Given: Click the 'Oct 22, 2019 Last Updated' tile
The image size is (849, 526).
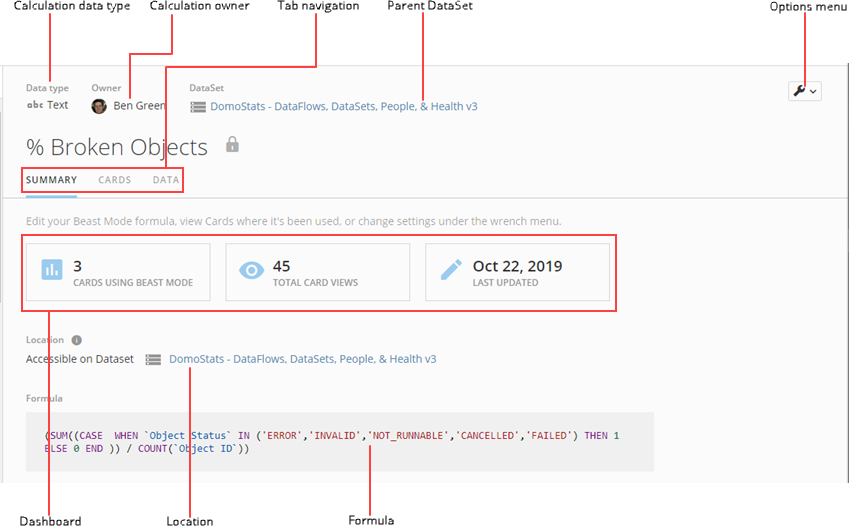Looking at the screenshot, I should [518, 272].
